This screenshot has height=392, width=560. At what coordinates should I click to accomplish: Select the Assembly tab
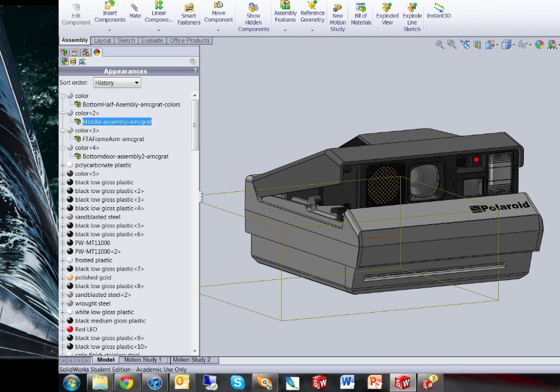point(75,40)
